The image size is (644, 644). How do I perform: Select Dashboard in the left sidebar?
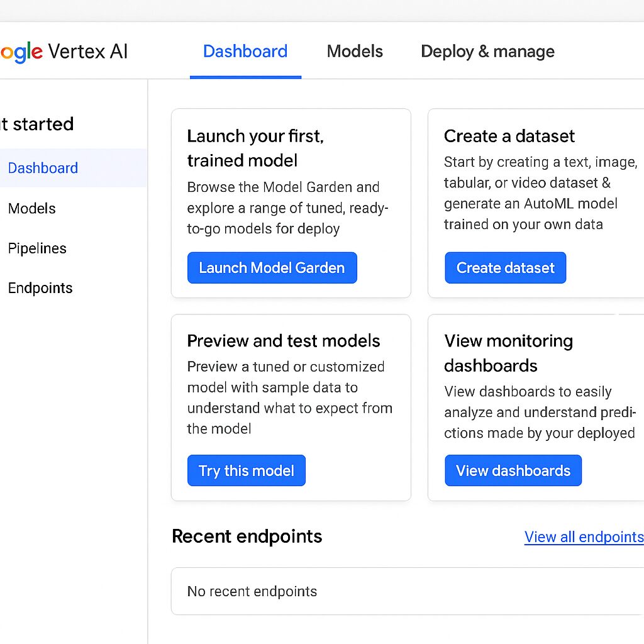point(73,168)
